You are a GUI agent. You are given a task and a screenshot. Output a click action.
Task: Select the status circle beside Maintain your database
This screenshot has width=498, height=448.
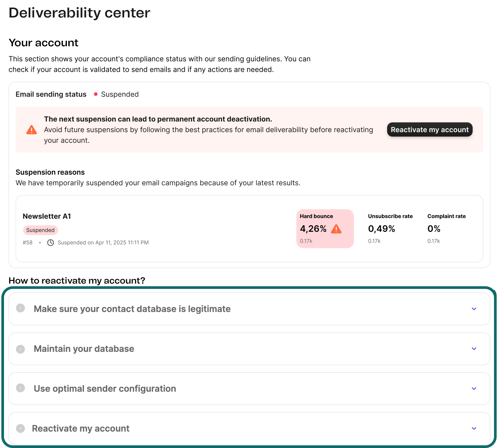point(20,348)
